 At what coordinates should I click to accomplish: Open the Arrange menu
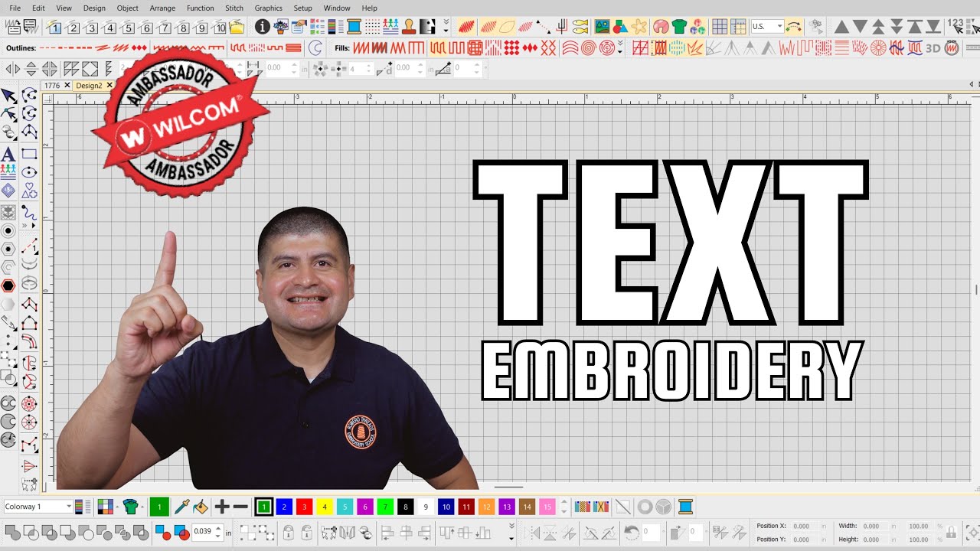pyautogui.click(x=162, y=8)
